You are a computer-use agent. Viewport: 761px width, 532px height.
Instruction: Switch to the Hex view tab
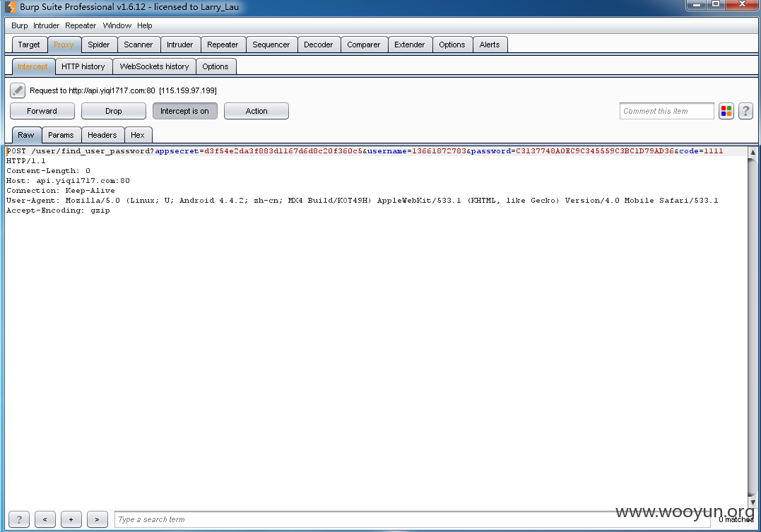tap(138, 135)
